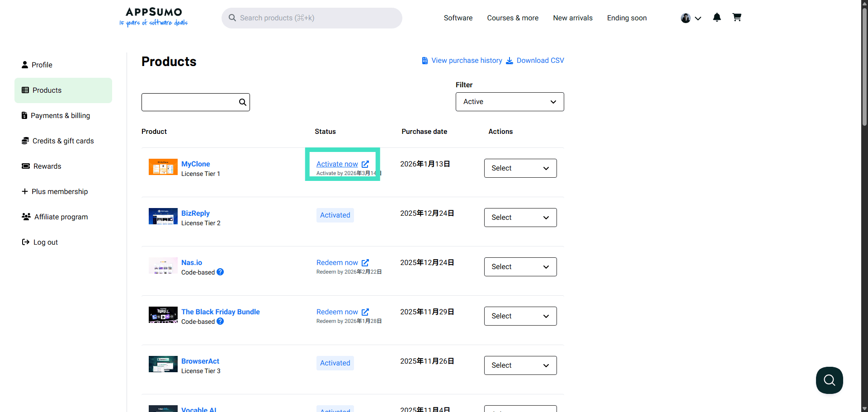868x412 pixels.
Task: Open the support chat bubble icon
Action: tap(829, 380)
